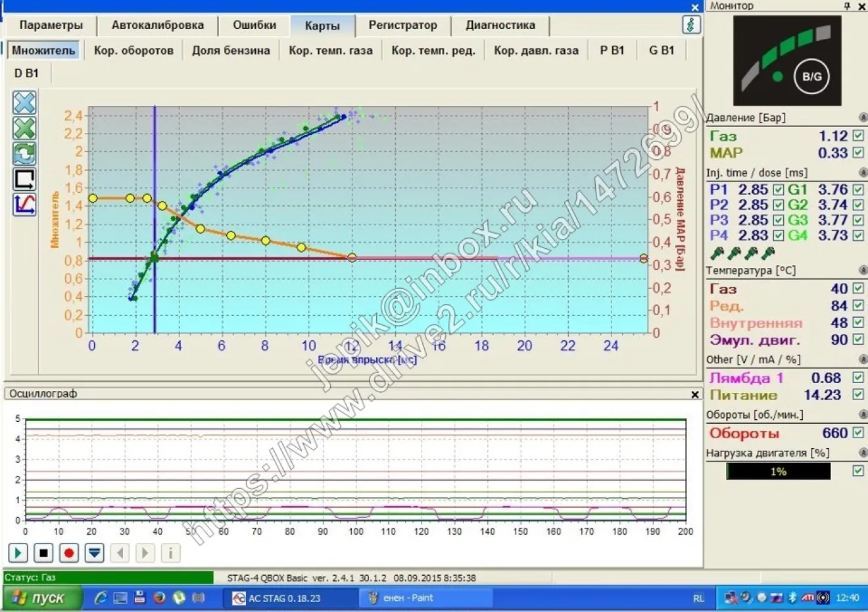Click the green X clear points icon

click(24, 128)
